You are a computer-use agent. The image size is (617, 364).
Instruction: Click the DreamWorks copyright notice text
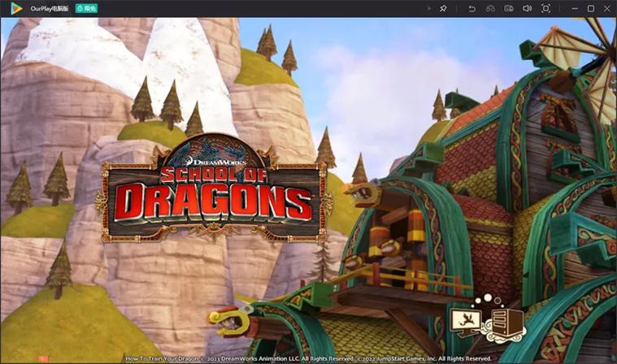pyautogui.click(x=309, y=358)
